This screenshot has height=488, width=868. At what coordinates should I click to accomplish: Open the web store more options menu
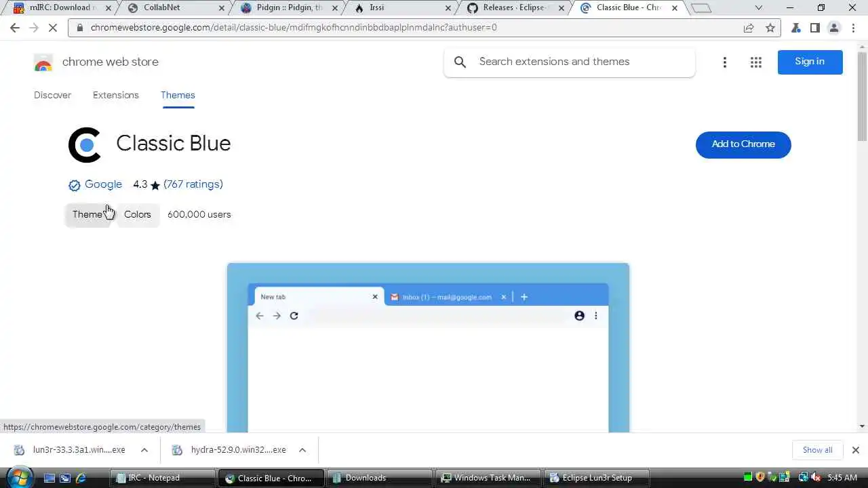coord(725,62)
